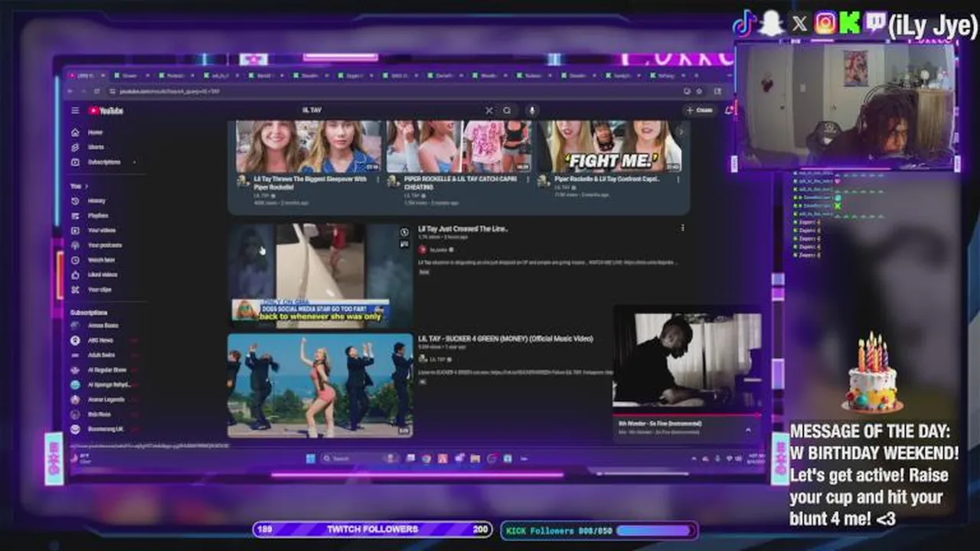Viewport: 980px width, 551px height.
Task: Open the CATCH CAPRI CHEATING video thumbnail
Action: (459, 146)
